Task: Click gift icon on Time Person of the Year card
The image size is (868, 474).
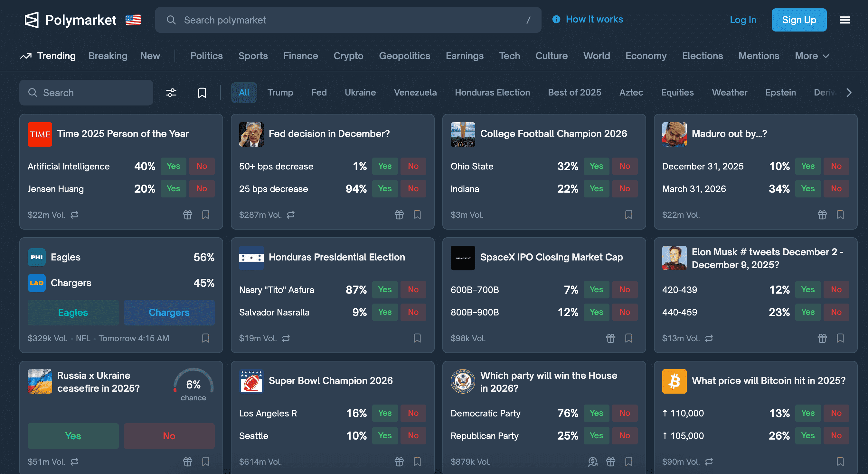Action: (x=187, y=215)
